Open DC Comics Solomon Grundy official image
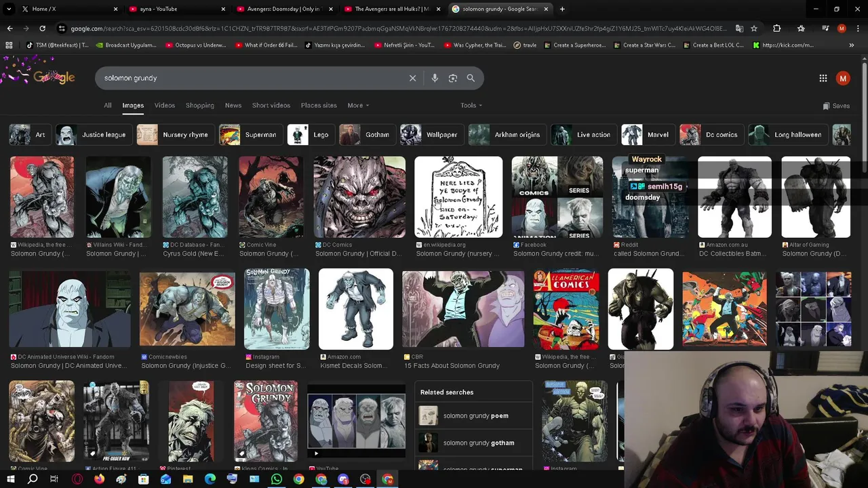 click(359, 197)
